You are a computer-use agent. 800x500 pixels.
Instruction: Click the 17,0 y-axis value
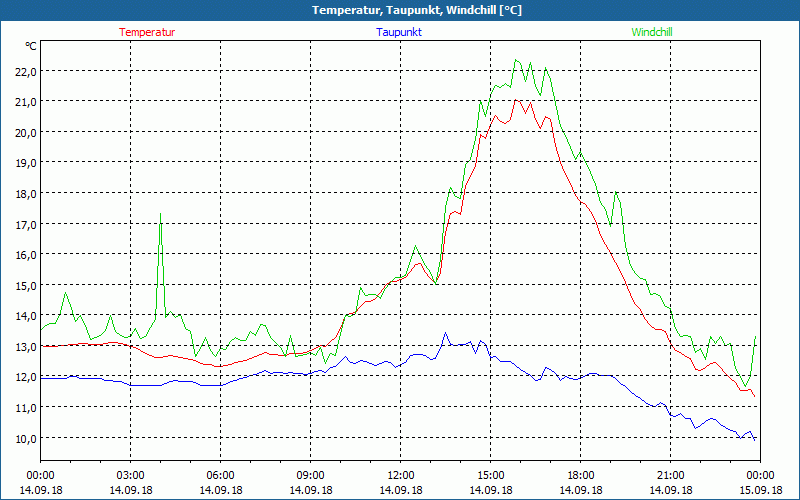(27, 224)
